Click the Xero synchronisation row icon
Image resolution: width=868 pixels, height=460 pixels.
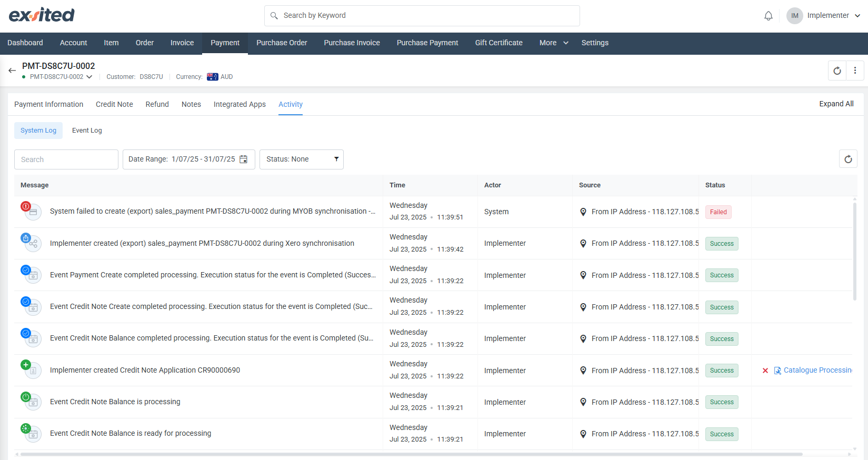pyautogui.click(x=31, y=243)
